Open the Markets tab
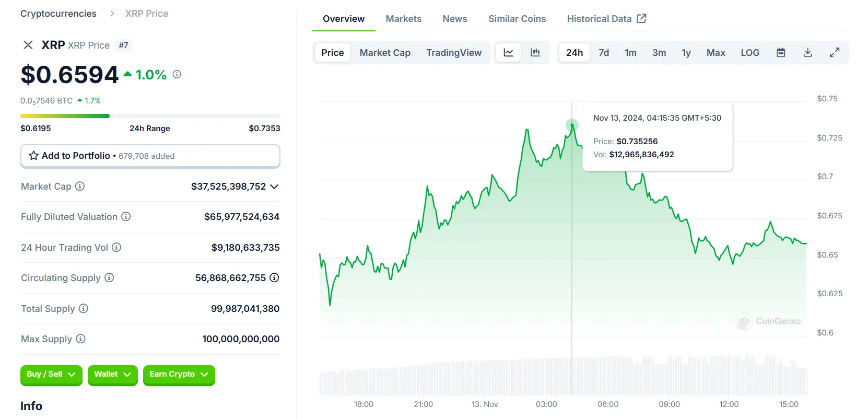The height and width of the screenshot is (419, 868). click(404, 19)
